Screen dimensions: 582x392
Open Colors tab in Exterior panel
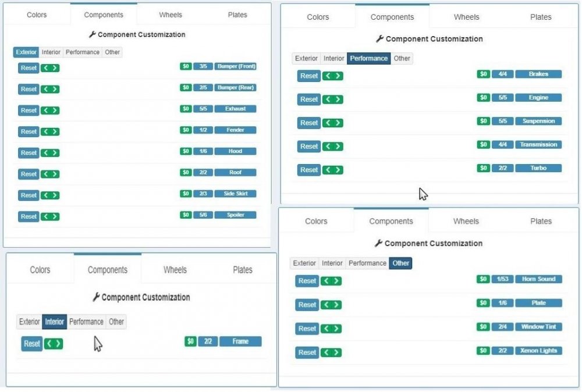pyautogui.click(x=37, y=15)
